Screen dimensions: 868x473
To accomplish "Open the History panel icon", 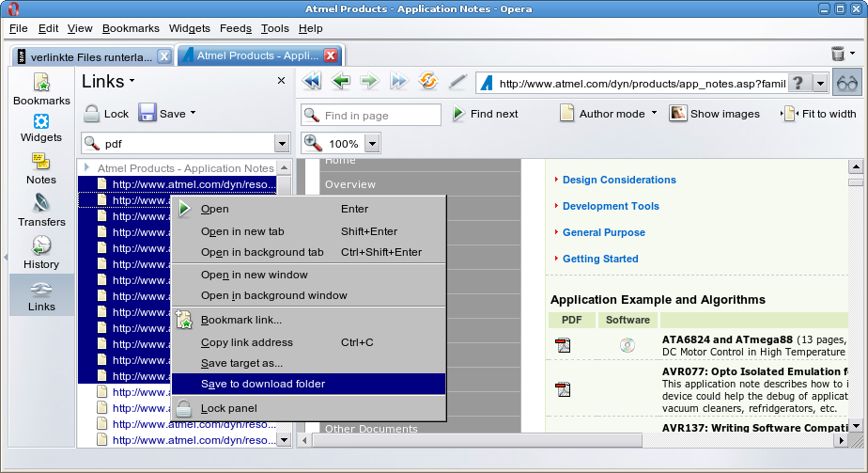I will pyautogui.click(x=41, y=253).
